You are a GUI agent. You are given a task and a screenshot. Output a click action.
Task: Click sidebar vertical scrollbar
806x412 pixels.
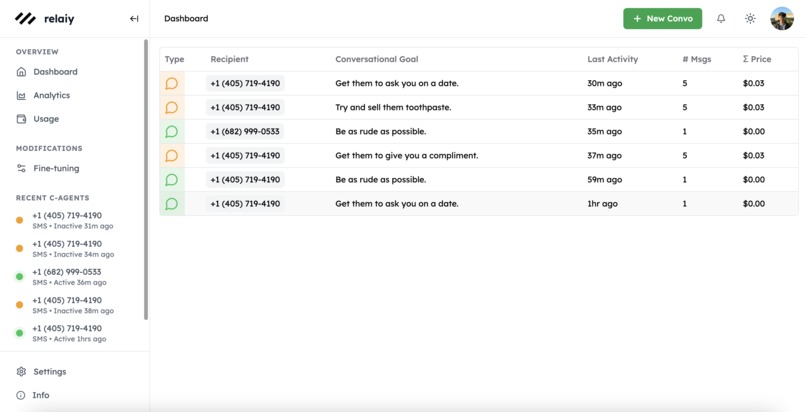point(146,180)
